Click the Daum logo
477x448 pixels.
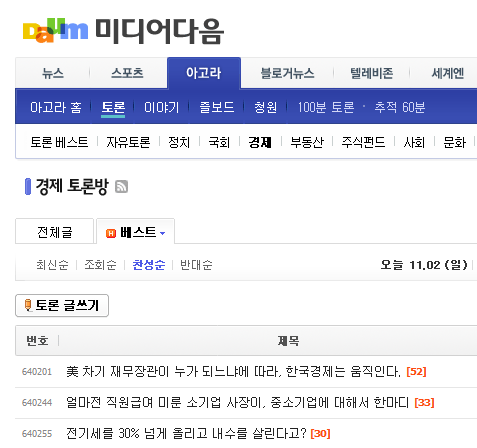coord(55,30)
